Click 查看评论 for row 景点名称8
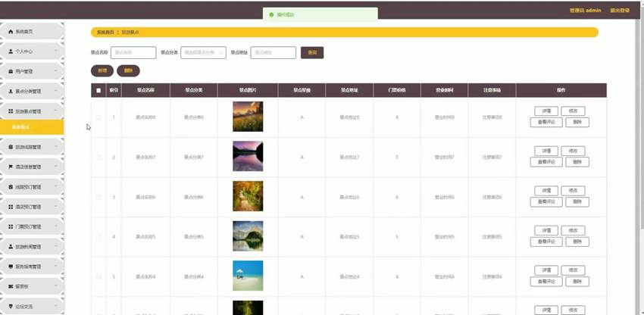This screenshot has width=644, height=315. (x=546, y=122)
